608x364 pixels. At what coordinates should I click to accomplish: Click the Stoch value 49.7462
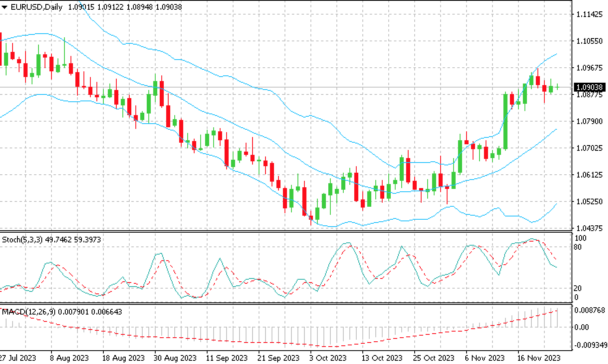58,240
